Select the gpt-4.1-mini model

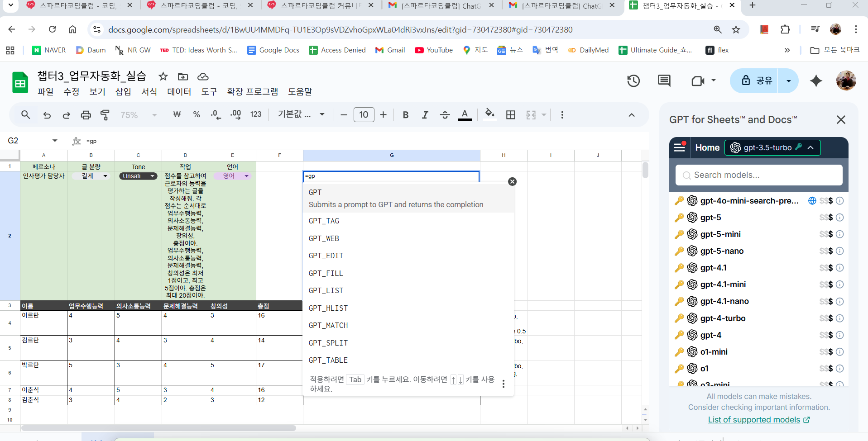(723, 285)
